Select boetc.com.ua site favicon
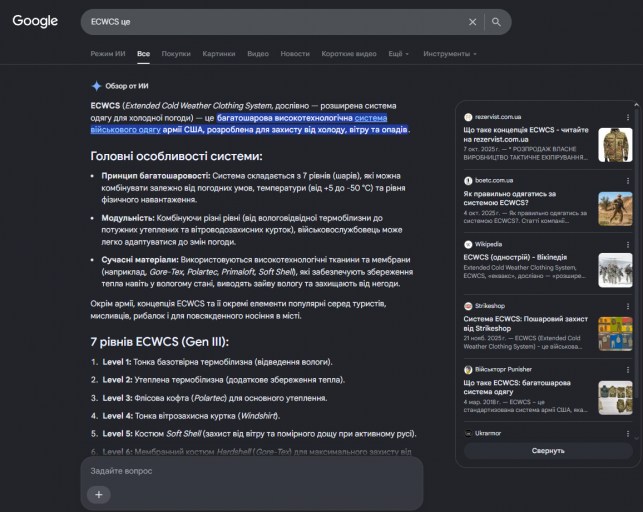This screenshot has height=512, width=643. tap(468, 181)
